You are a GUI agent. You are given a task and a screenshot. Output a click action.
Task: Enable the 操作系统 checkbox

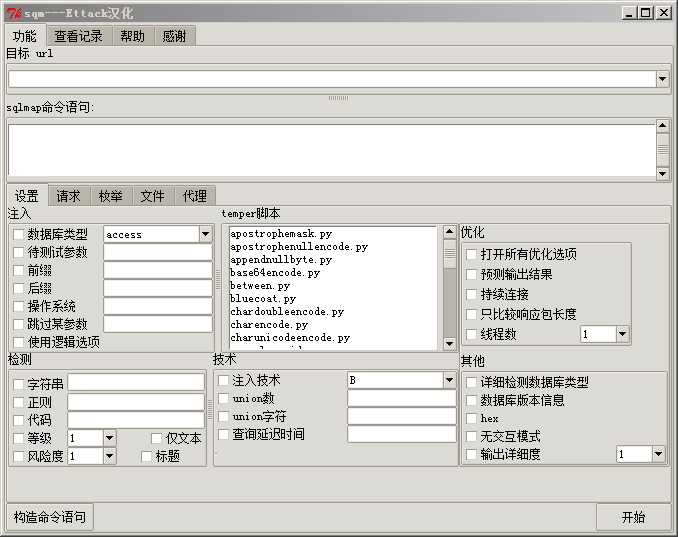point(19,307)
